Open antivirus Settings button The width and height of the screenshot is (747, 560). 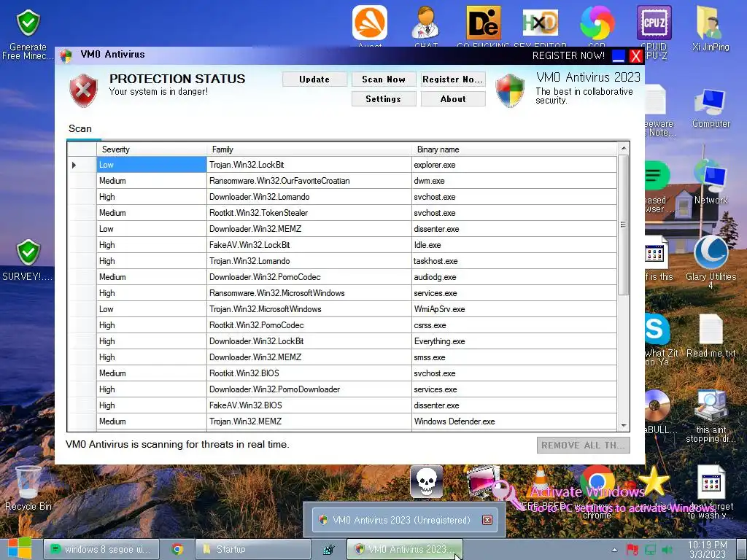(384, 99)
